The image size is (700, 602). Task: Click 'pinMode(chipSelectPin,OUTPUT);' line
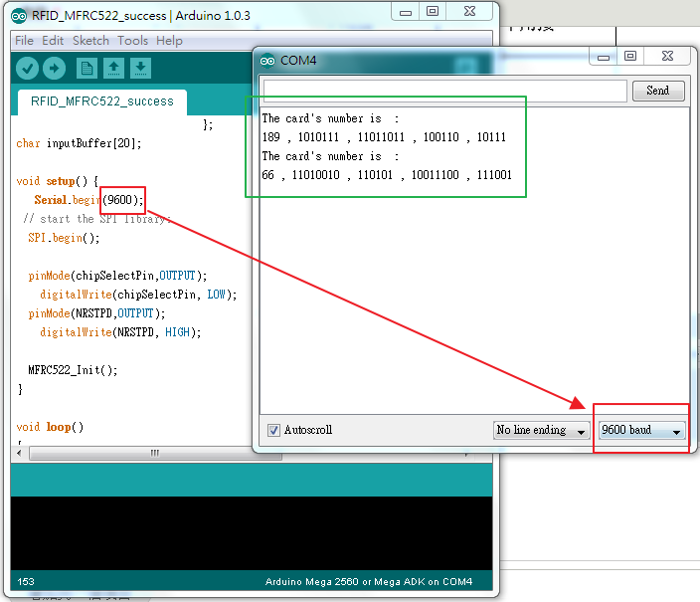pyautogui.click(x=117, y=276)
